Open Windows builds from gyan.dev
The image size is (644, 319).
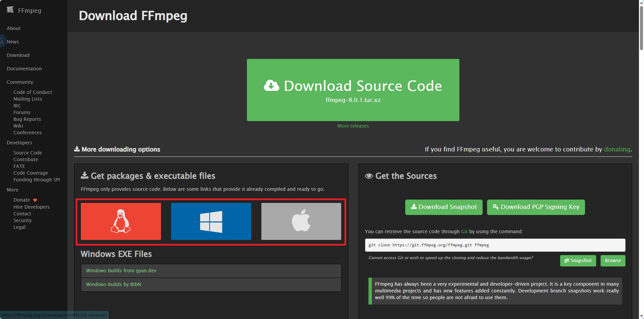tap(121, 271)
